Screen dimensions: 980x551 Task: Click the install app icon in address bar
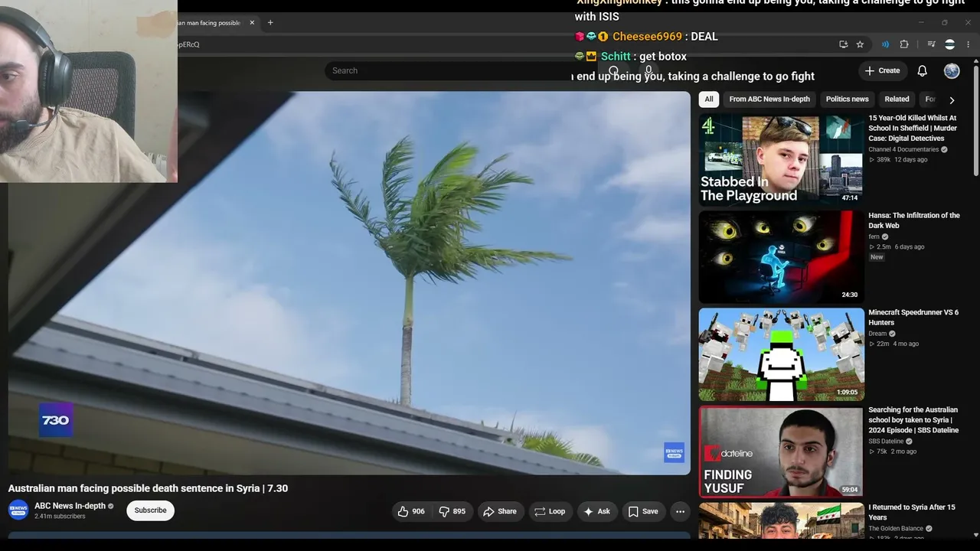[x=844, y=44]
